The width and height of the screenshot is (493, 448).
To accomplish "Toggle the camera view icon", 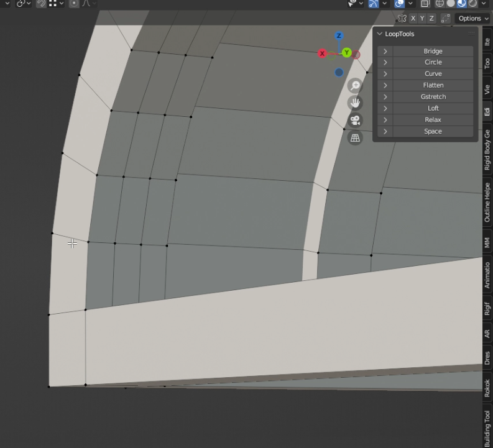I will (355, 121).
